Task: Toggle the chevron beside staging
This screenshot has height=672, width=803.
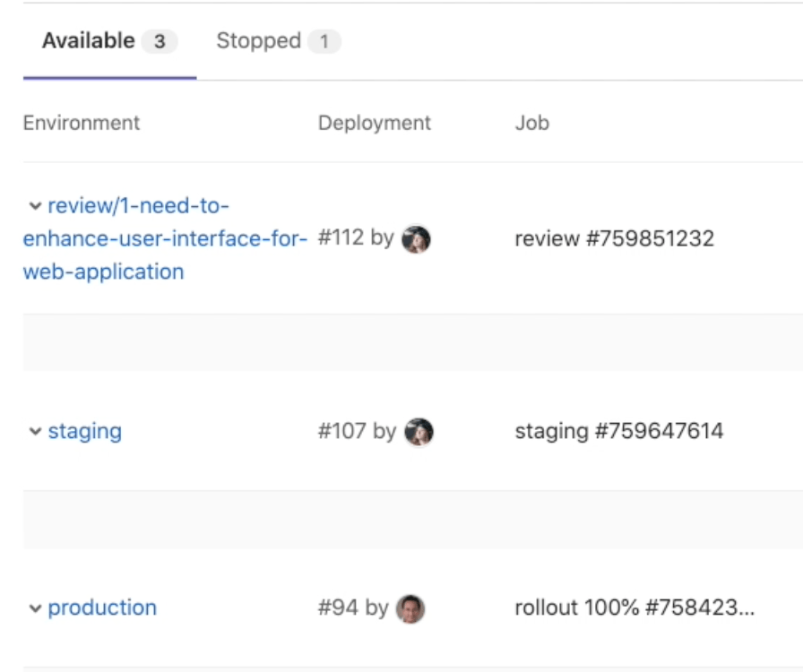Action: coord(35,431)
